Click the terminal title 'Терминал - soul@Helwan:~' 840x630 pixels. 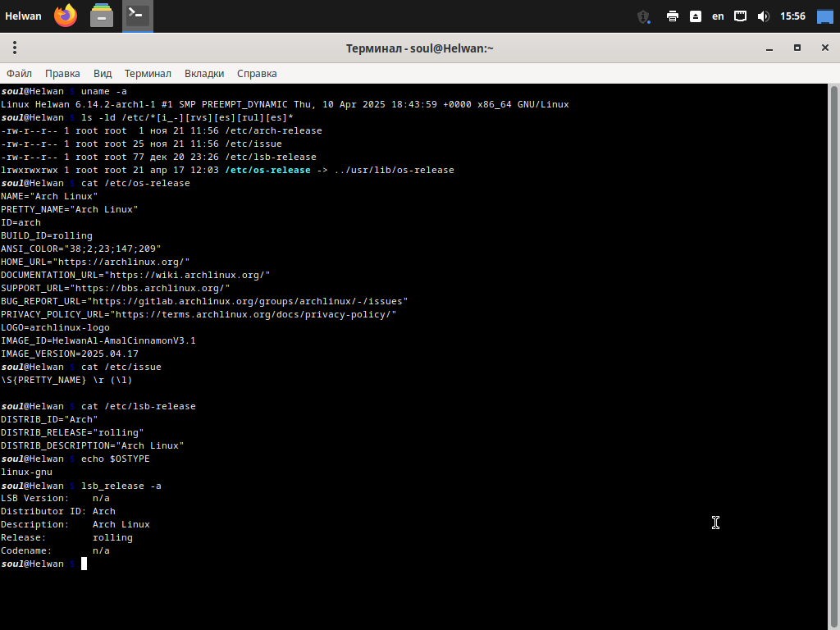(419, 48)
